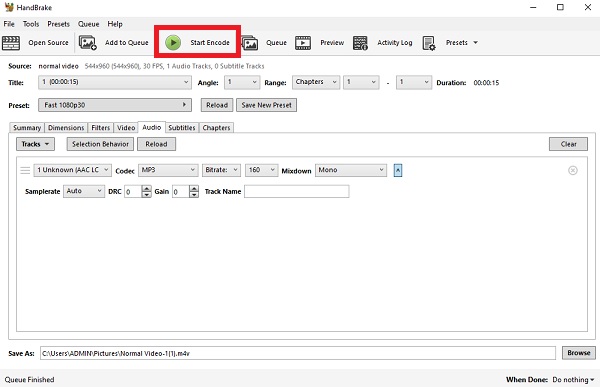Click the green Start Encode play icon
Screen dimensions: 600x387
pos(173,42)
